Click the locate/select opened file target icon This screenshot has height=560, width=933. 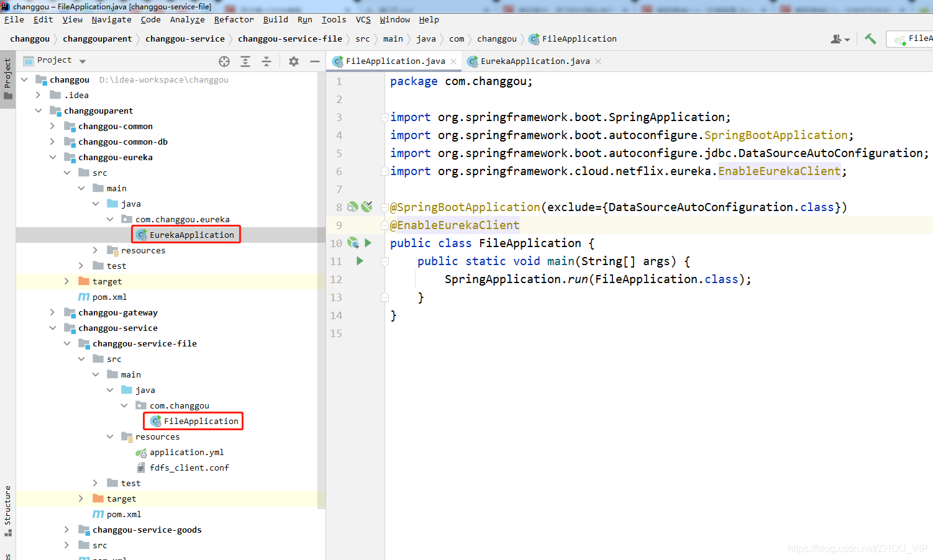point(224,61)
